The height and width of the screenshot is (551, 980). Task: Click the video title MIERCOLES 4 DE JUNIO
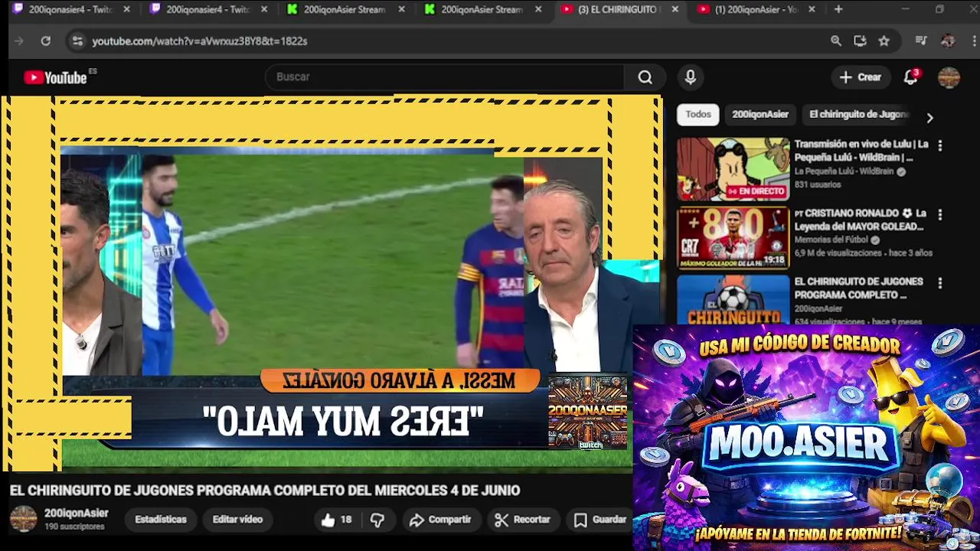point(265,491)
